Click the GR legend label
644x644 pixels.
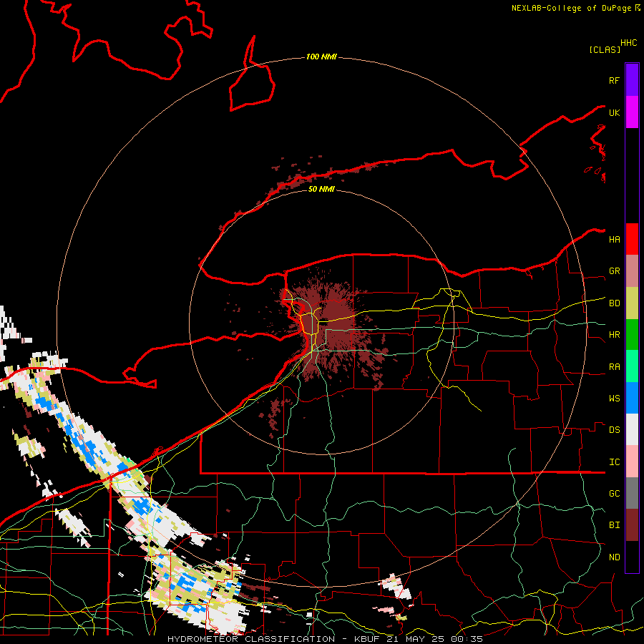click(614, 271)
